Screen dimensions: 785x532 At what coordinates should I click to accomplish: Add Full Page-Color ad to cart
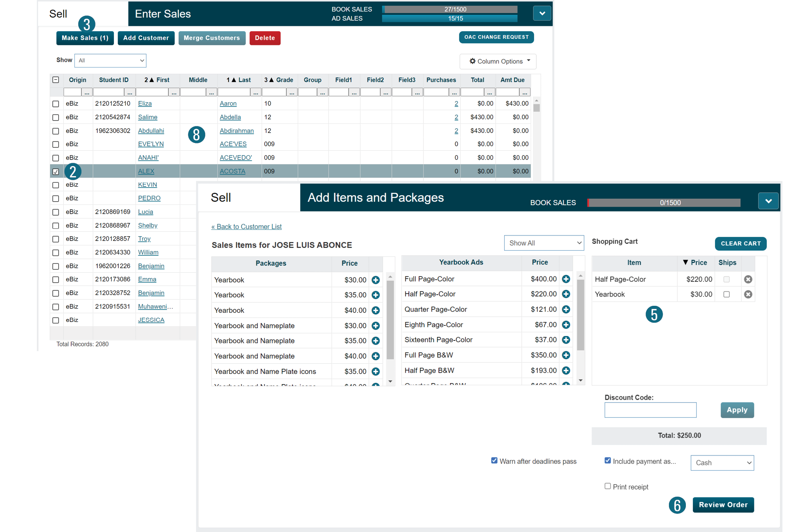[x=566, y=279]
